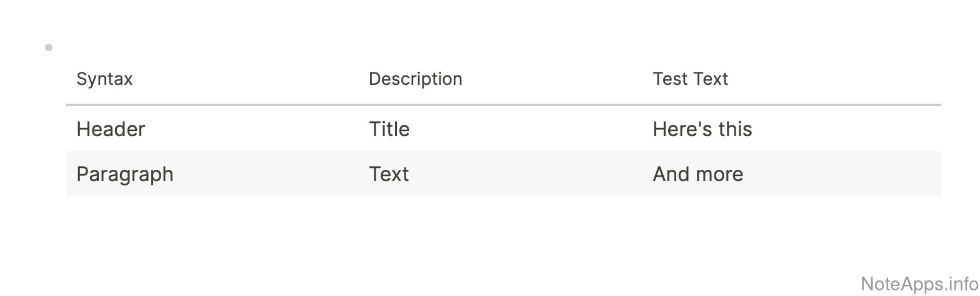This screenshot has height=296, width=980.
Task: Place cursor at end of "Paragraph"
Action: click(174, 174)
